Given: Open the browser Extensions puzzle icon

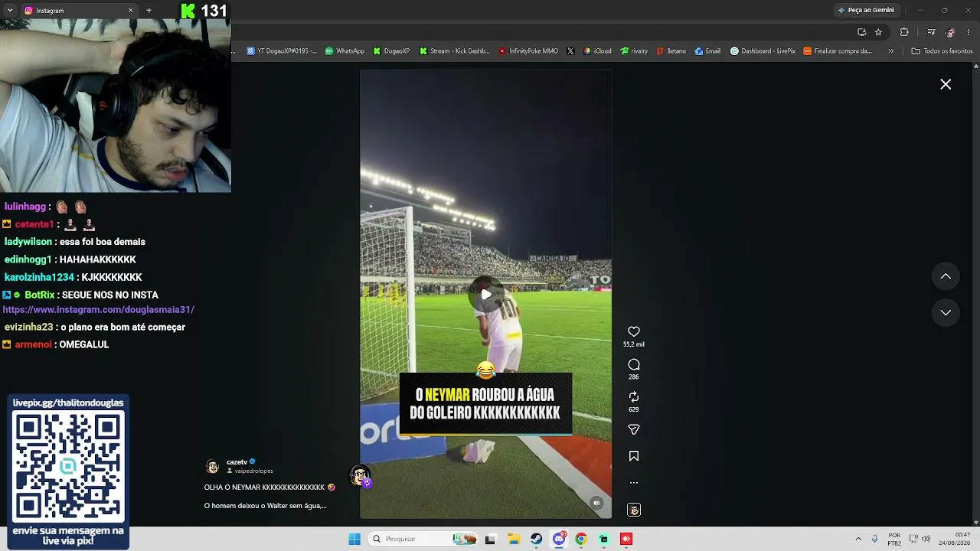Looking at the screenshot, I should point(904,32).
